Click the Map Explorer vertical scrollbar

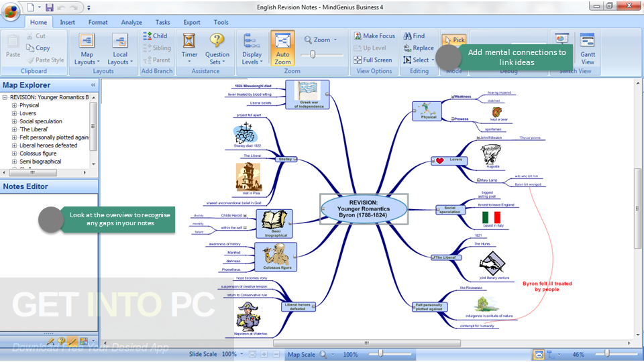click(x=93, y=127)
